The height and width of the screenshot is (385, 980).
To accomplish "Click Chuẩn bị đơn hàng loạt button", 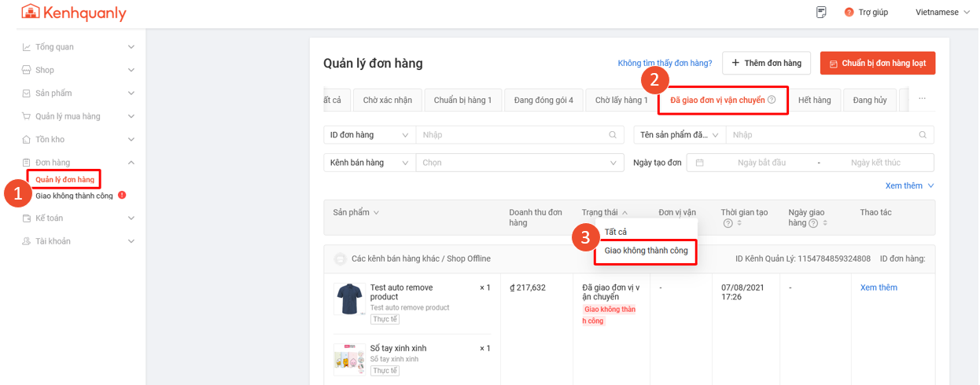I will (x=877, y=63).
